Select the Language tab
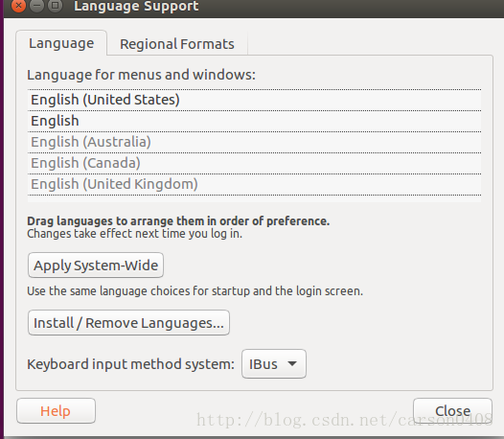 point(61,43)
